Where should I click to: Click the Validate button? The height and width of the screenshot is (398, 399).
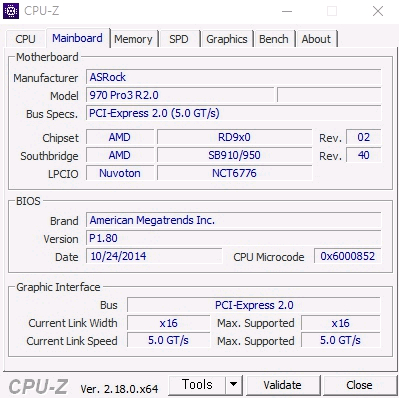coord(283,385)
